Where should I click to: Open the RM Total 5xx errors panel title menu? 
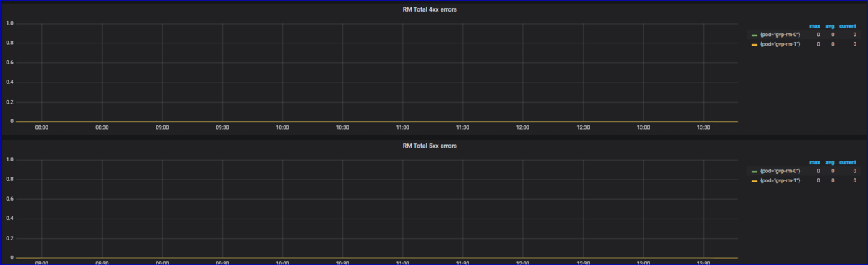[x=430, y=146]
